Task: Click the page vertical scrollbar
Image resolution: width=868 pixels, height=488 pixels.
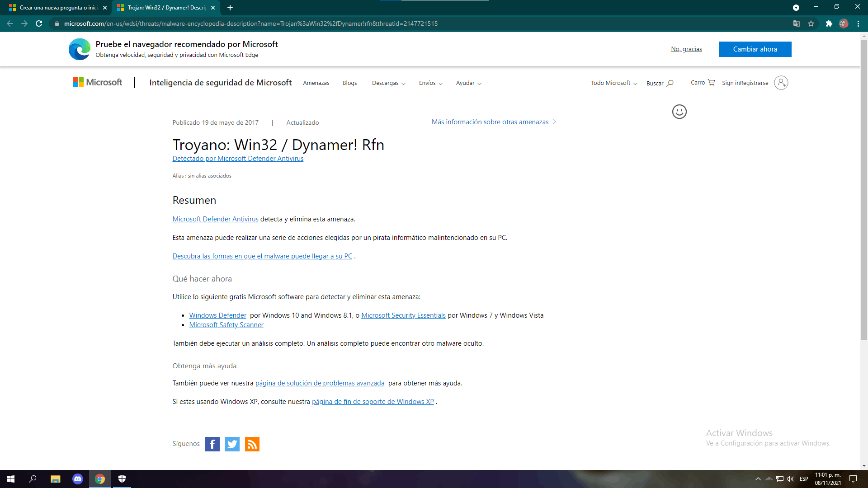Action: (x=864, y=190)
